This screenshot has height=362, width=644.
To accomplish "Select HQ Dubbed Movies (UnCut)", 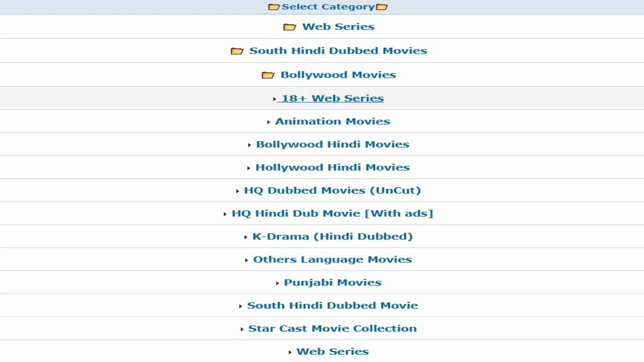I will coord(332,190).
